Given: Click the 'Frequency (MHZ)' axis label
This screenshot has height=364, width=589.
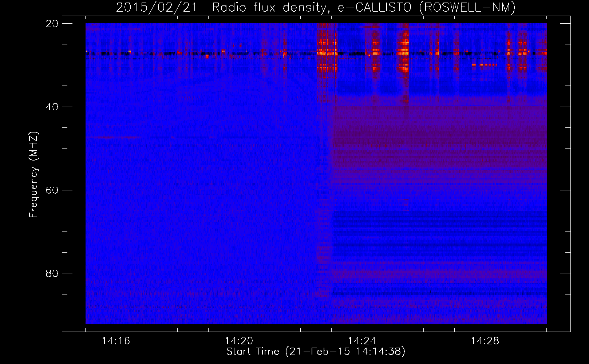Looking at the screenshot, I should 33,175.
